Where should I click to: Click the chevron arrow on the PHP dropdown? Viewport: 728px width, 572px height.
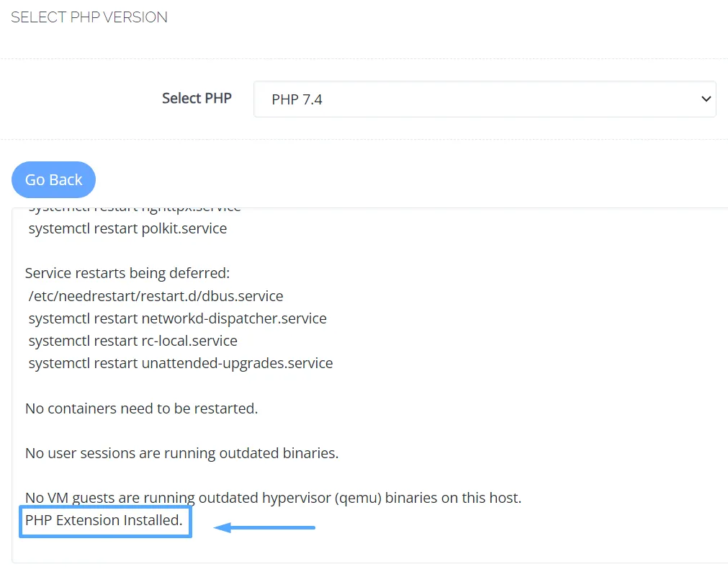706,99
